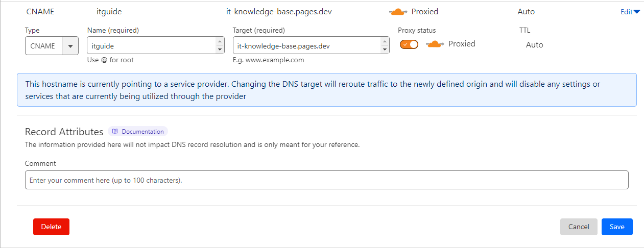Open the Type dropdown showing CNAME

[x=52, y=46]
